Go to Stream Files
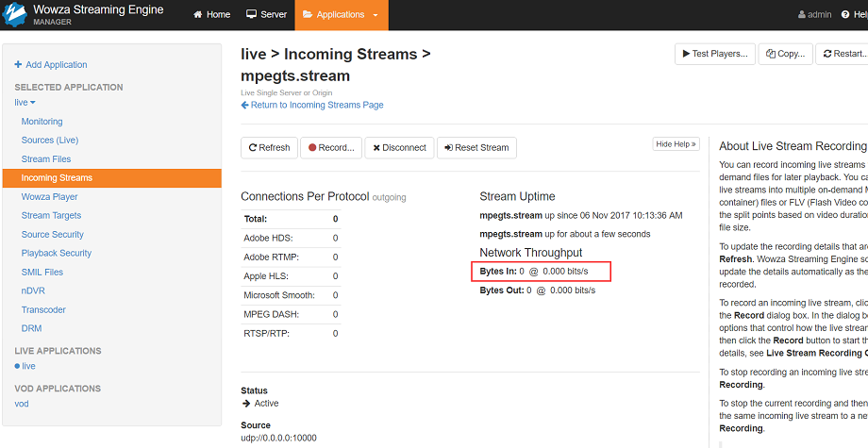Viewport: 868px width, 448px height. tap(46, 159)
